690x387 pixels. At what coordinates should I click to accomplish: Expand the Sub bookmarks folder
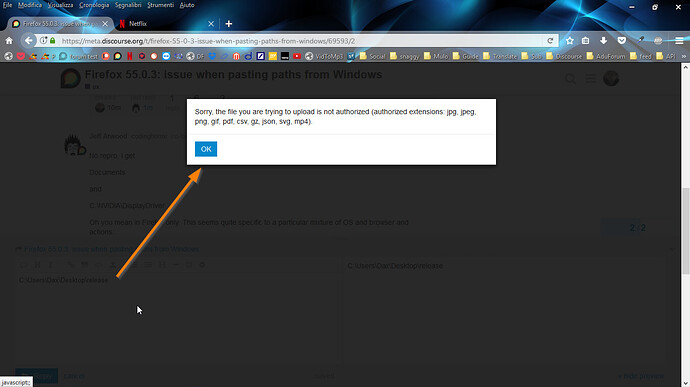pyautogui.click(x=532, y=56)
